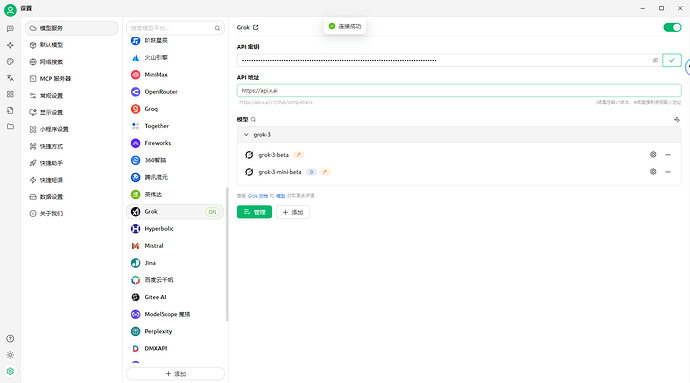Select 网络搜索 settings menu

(x=72, y=62)
